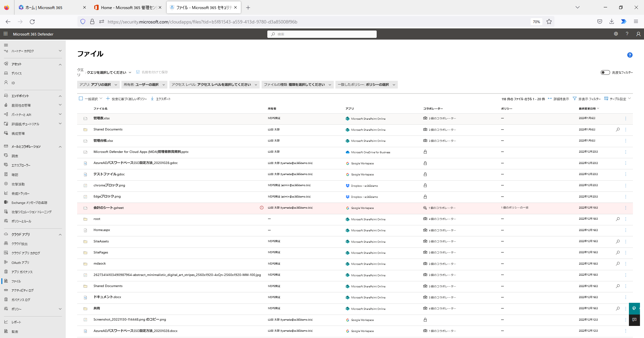Open the アクセス レベル filter dropdown
644x338 pixels.
coord(214,84)
